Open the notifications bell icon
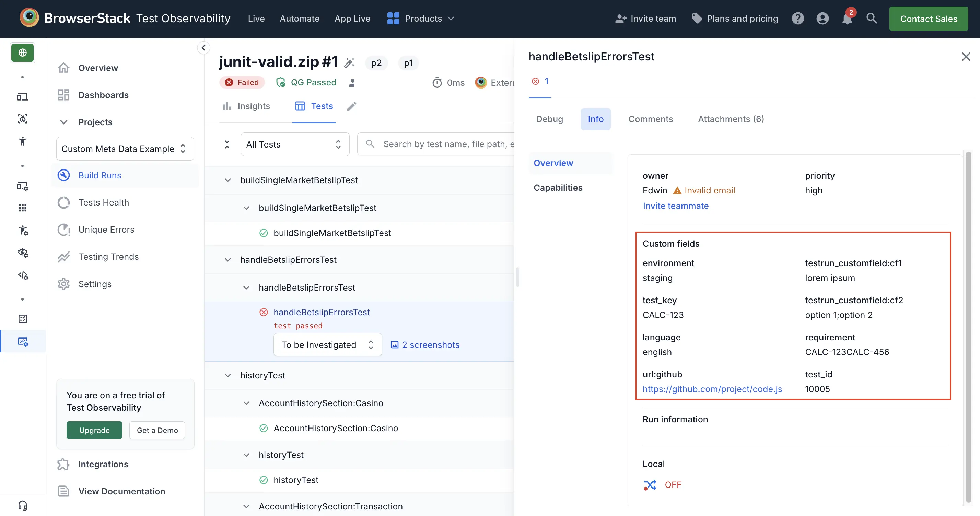 (847, 18)
